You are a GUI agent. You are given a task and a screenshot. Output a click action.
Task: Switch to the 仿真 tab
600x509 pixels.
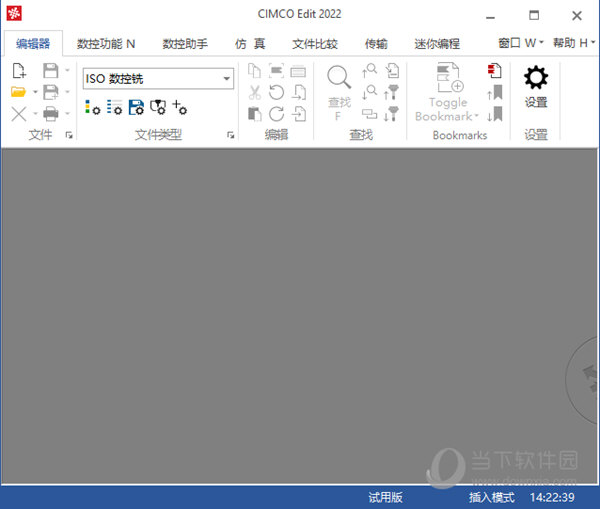click(250, 44)
